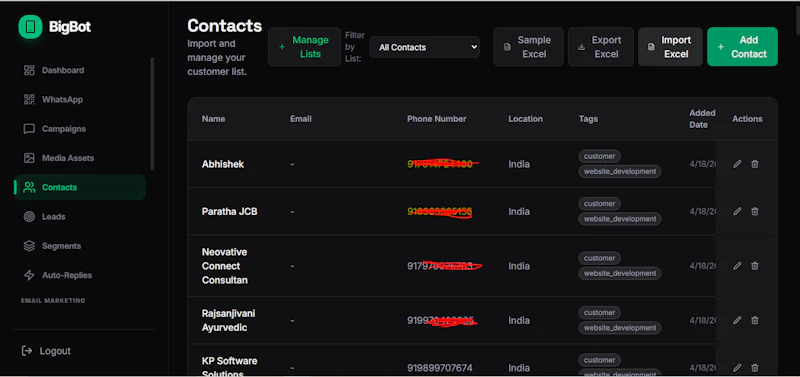Click the Location column header
800x377 pixels.
pyautogui.click(x=526, y=119)
